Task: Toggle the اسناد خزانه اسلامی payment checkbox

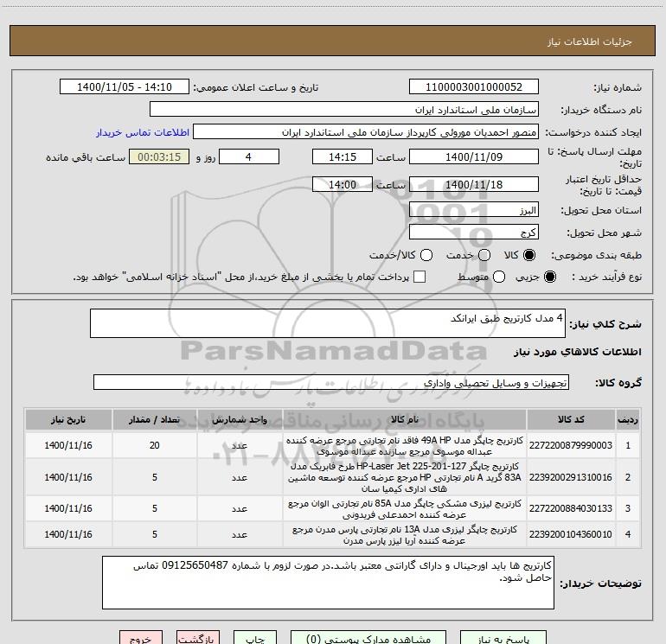Action: [x=419, y=277]
